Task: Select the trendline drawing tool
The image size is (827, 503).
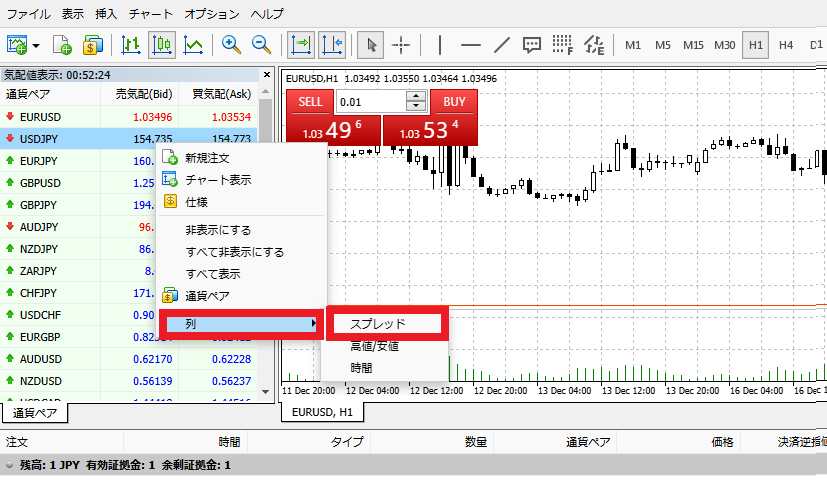Action: pos(503,44)
